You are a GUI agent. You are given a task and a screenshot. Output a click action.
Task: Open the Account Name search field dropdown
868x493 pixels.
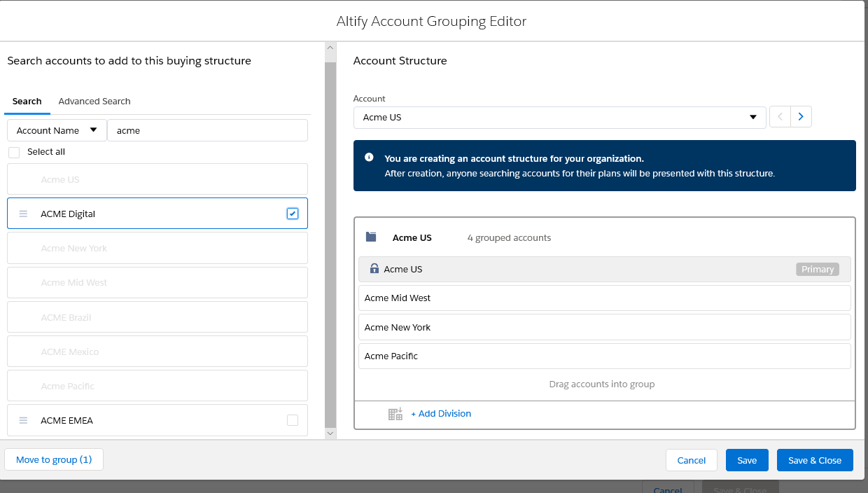pos(57,130)
